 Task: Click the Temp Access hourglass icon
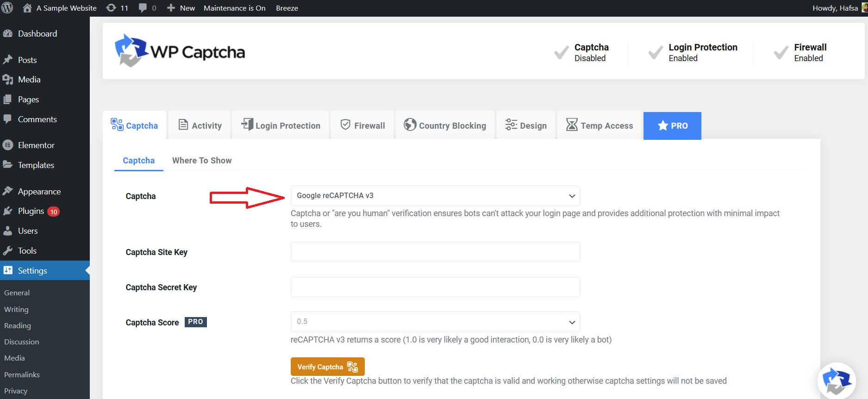pos(572,125)
